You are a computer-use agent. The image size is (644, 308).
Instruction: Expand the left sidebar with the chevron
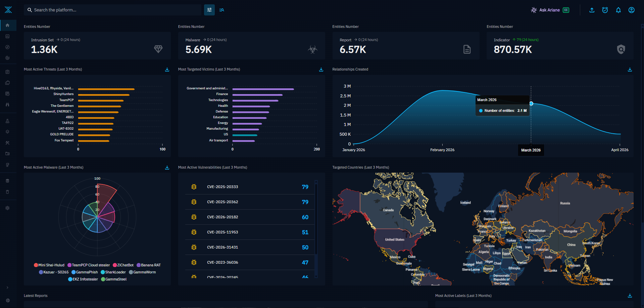tap(7, 288)
